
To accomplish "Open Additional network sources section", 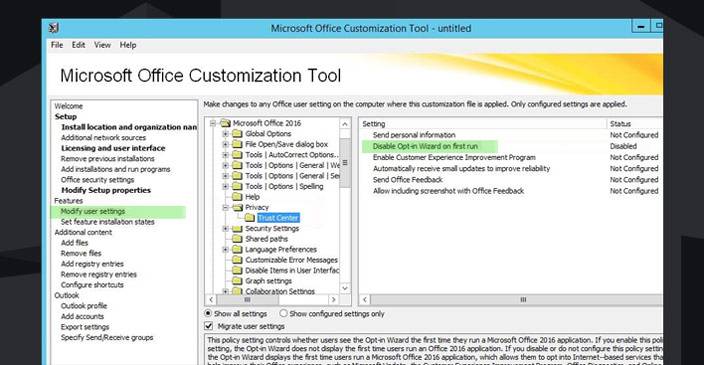I will [x=103, y=137].
